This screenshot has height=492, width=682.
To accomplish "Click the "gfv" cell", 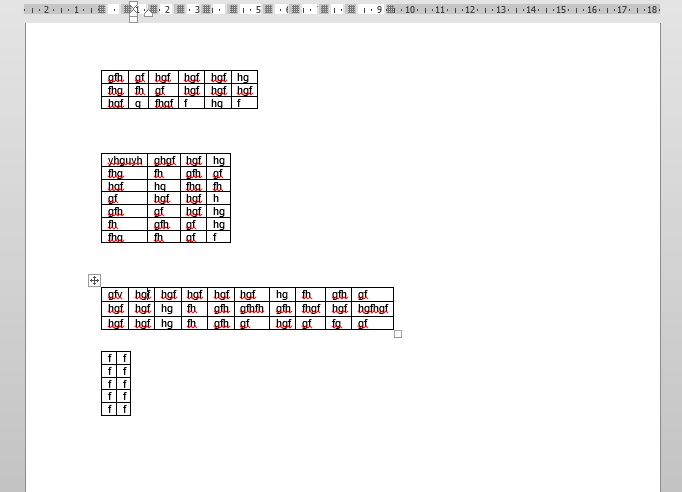I will click(x=115, y=295).
